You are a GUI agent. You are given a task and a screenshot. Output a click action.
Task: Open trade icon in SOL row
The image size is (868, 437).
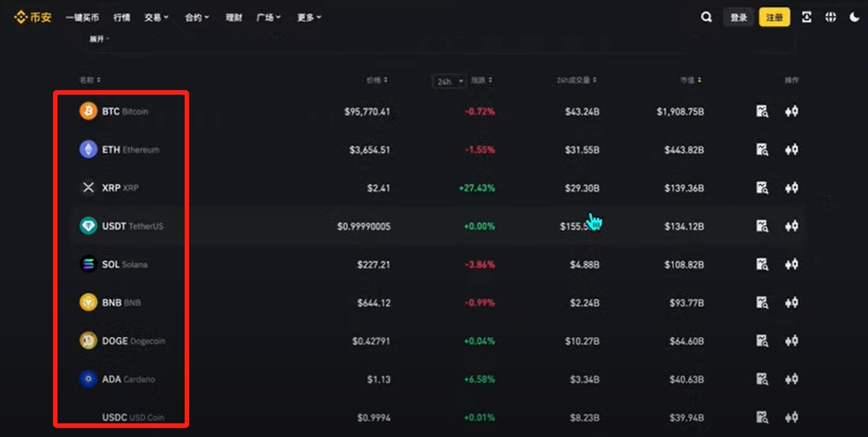[792, 264]
